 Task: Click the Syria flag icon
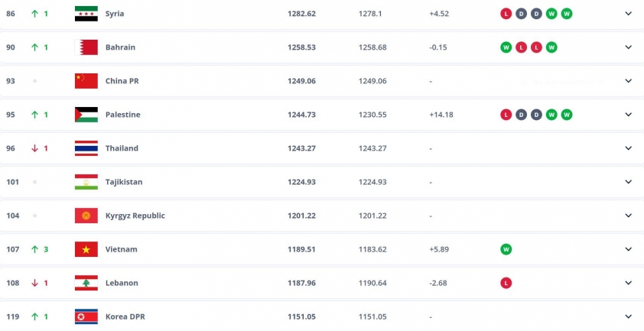(x=86, y=14)
